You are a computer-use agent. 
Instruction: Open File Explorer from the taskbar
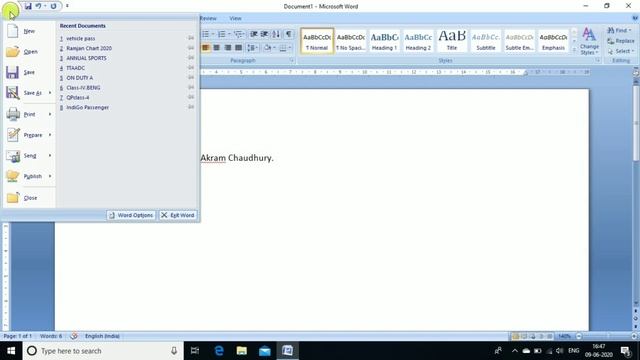click(x=242, y=351)
